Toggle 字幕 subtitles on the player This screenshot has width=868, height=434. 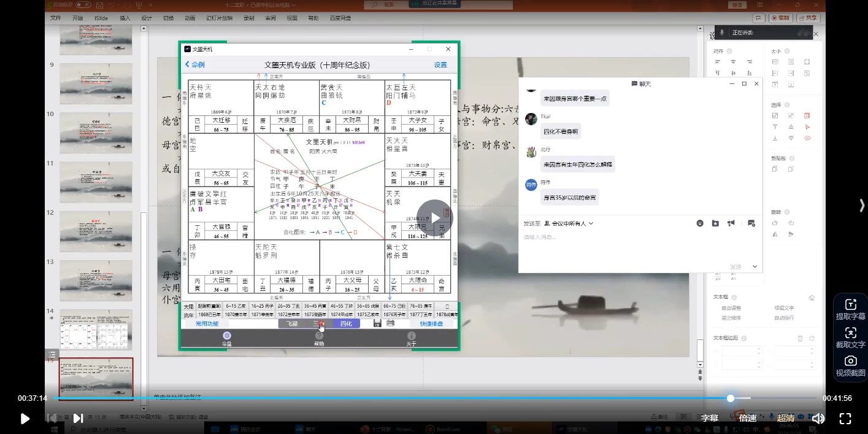pos(710,419)
